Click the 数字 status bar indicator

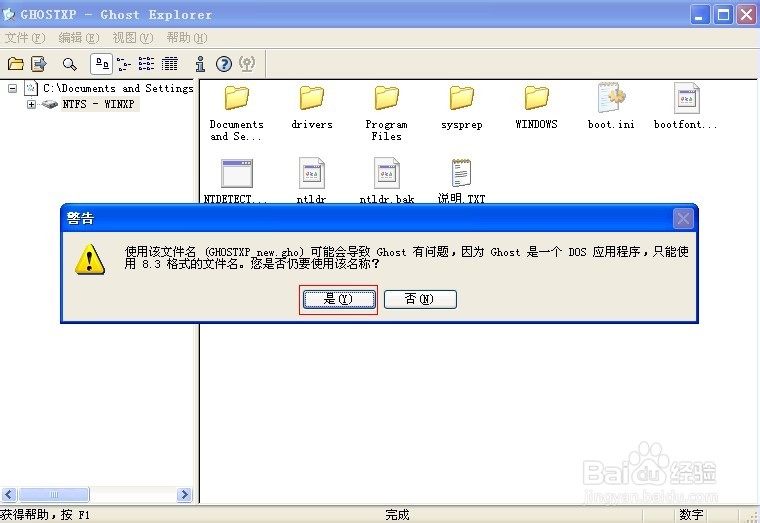click(691, 514)
